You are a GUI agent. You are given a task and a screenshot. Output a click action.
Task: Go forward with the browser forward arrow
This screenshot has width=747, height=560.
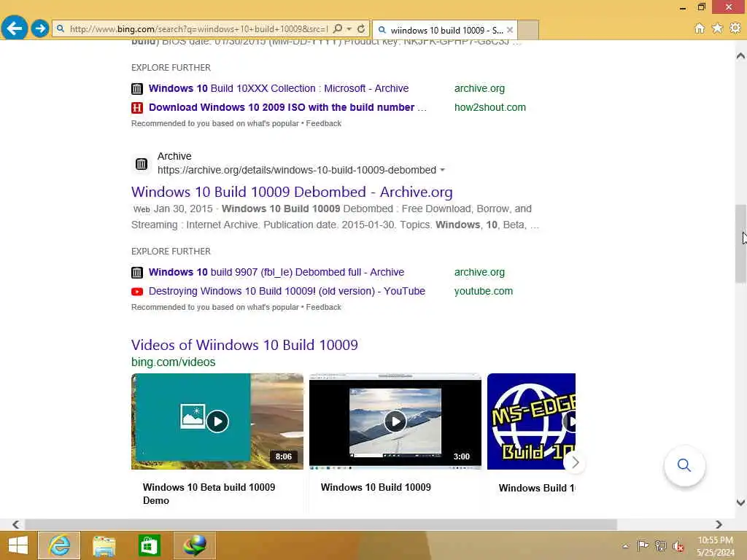40,28
